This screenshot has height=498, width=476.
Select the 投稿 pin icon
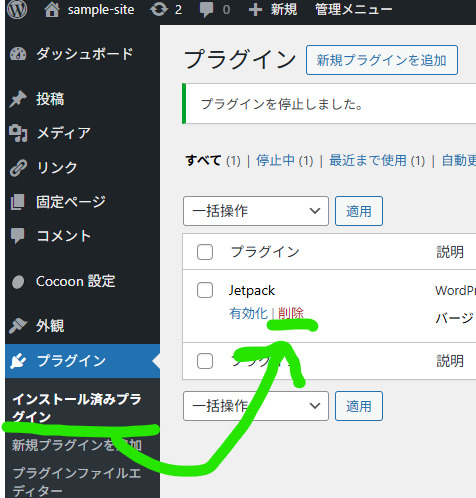pyautogui.click(x=18, y=99)
